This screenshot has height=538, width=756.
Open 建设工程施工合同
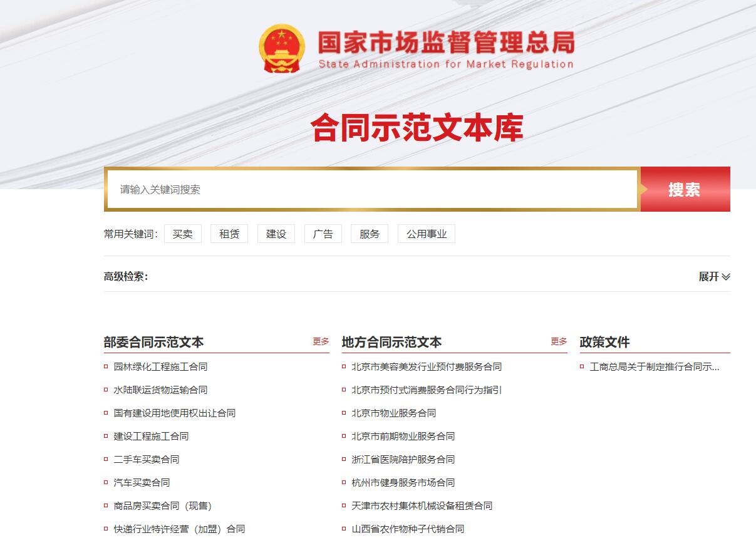tap(151, 436)
